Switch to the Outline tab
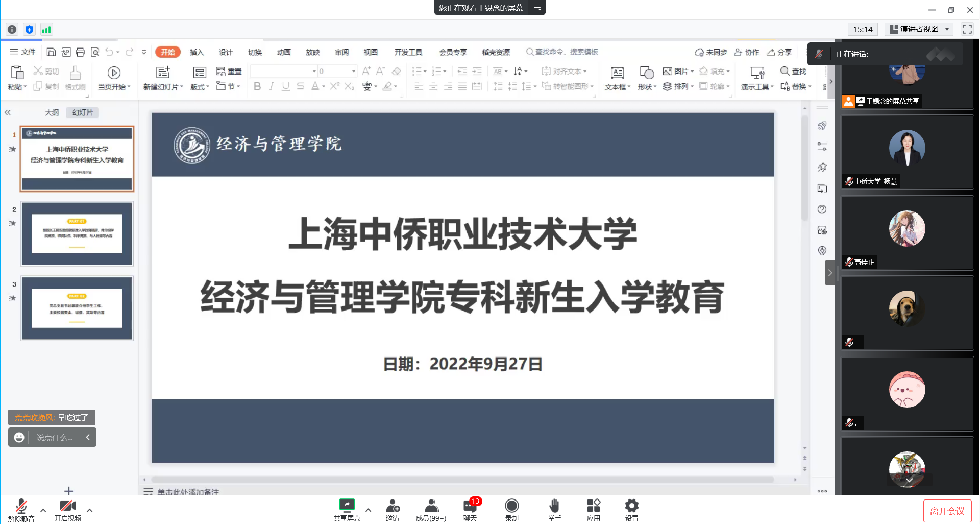980x524 pixels. [52, 112]
